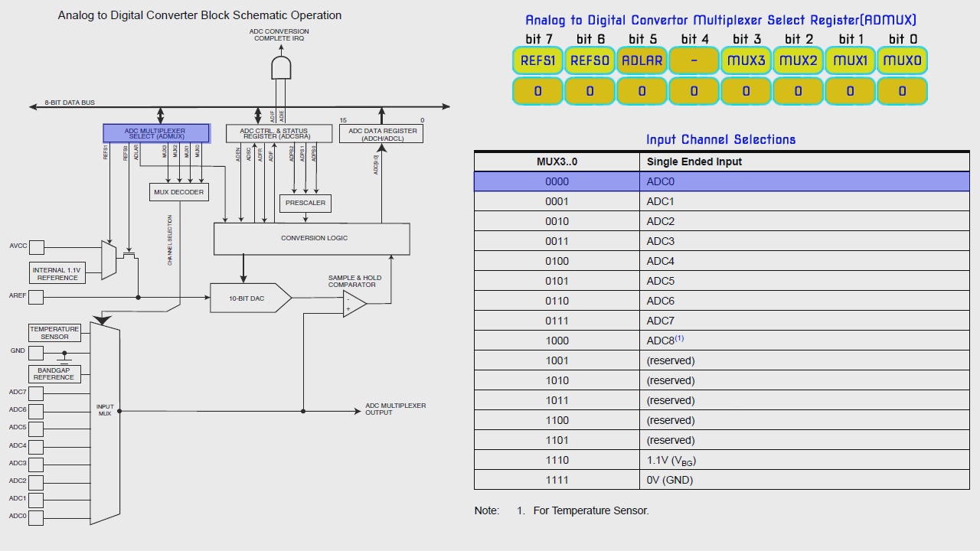This screenshot has height=551, width=980.
Task: Click the MUX DECODER block
Action: tap(179, 192)
